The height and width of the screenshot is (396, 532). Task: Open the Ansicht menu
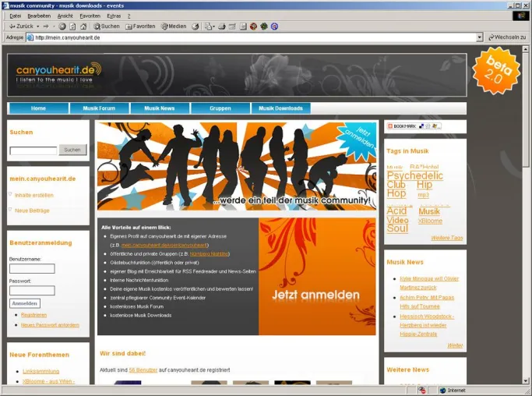tap(65, 16)
